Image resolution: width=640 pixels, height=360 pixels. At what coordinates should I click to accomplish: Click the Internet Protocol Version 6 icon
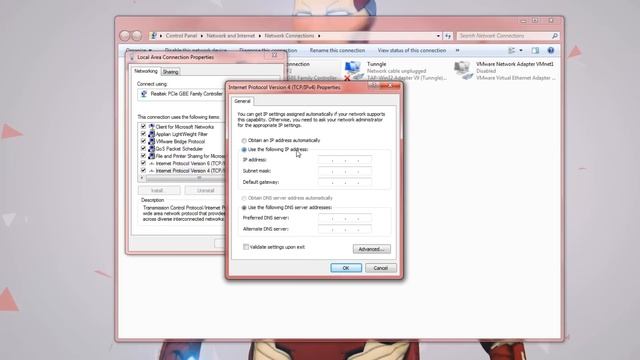151,164
